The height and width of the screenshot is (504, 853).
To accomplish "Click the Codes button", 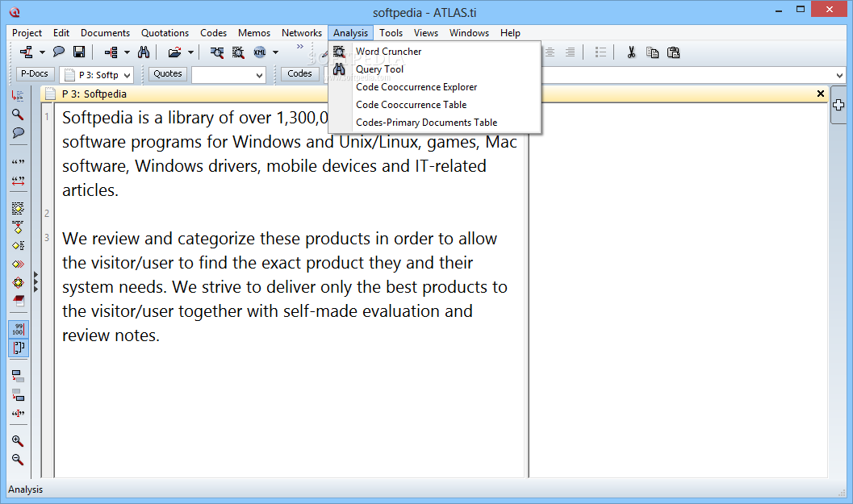I will [299, 74].
